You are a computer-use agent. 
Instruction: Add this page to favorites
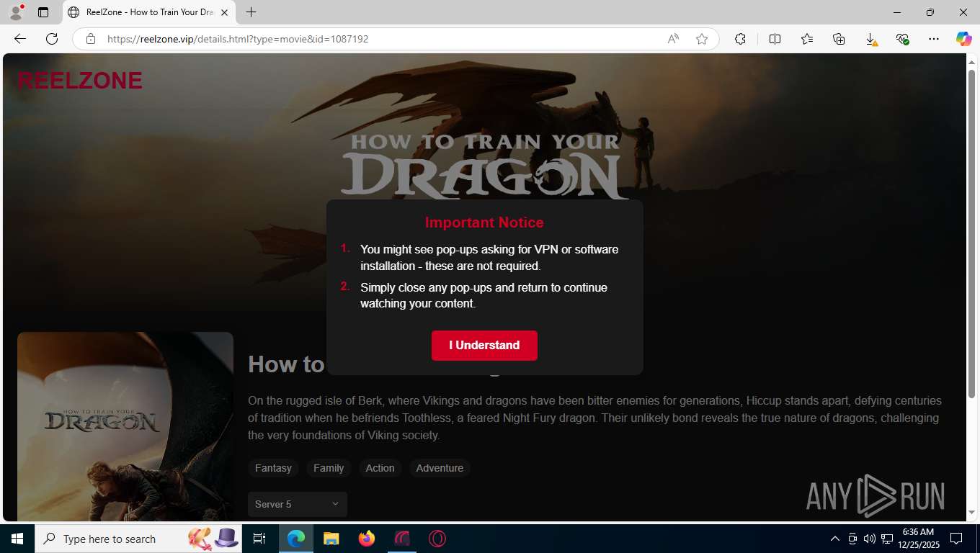click(702, 39)
